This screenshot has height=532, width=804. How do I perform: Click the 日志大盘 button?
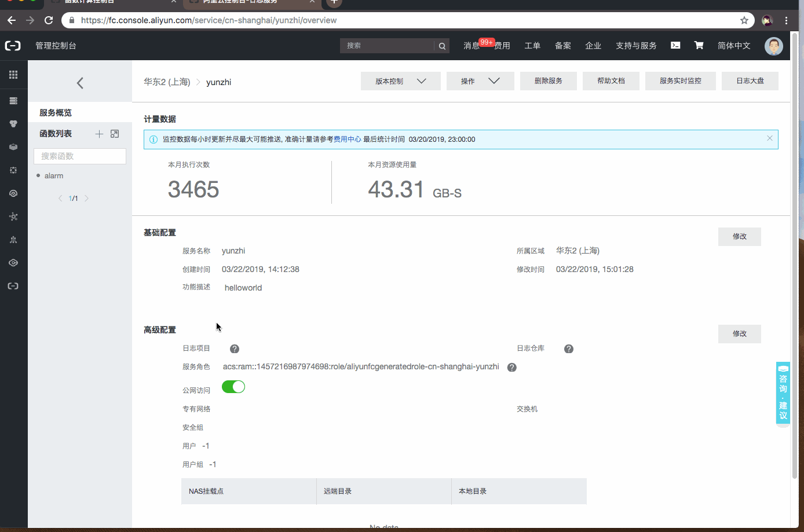pyautogui.click(x=750, y=81)
